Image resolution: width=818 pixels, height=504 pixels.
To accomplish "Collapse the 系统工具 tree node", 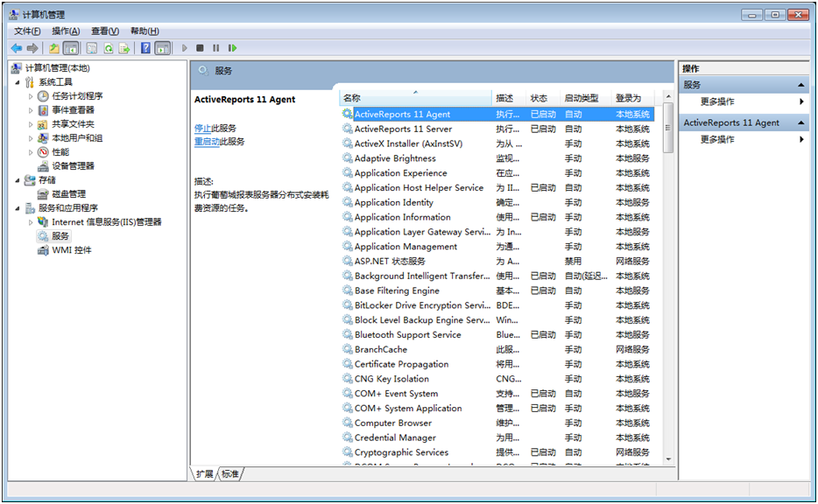I will click(x=18, y=82).
